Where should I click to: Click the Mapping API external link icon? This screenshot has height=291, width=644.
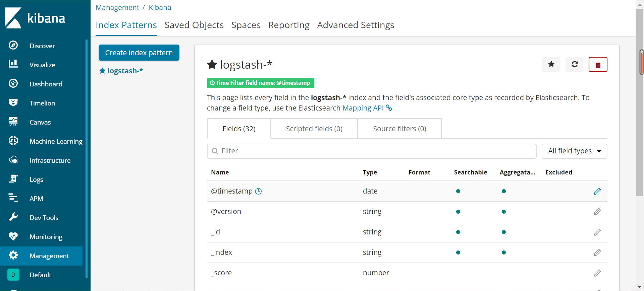(389, 108)
